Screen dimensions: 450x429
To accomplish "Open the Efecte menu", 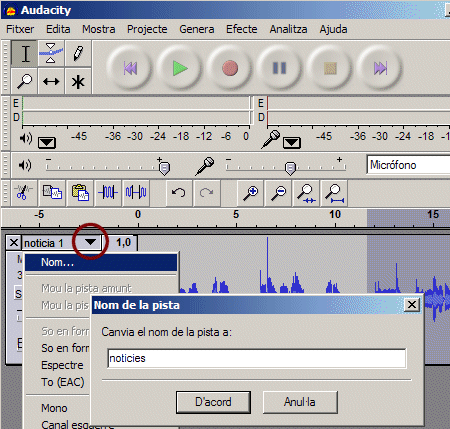I will click(242, 29).
